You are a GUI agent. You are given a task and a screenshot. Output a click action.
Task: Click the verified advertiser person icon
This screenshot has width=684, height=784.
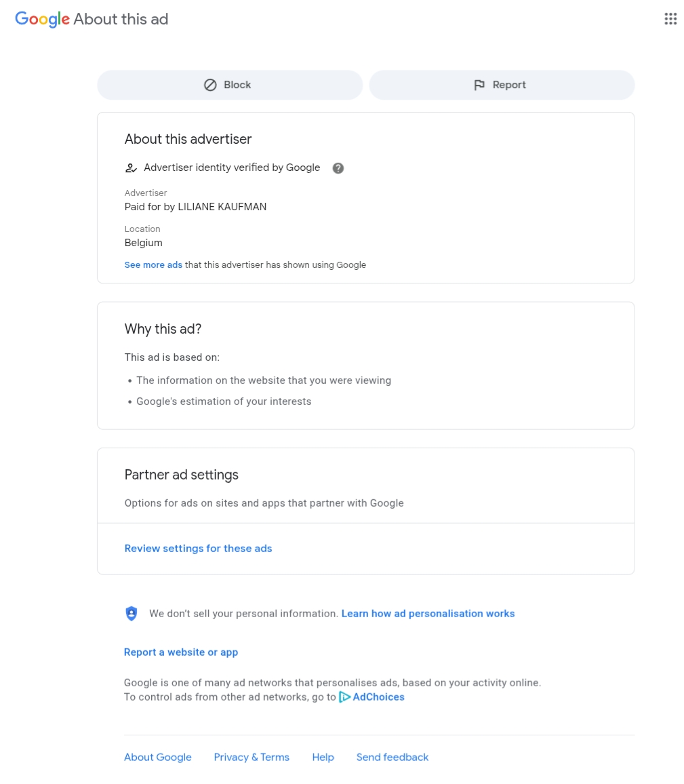132,168
